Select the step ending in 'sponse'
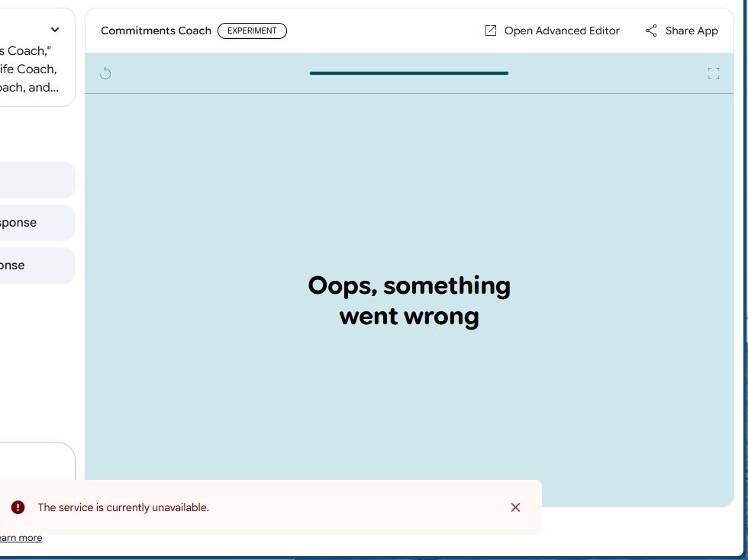 [37, 223]
